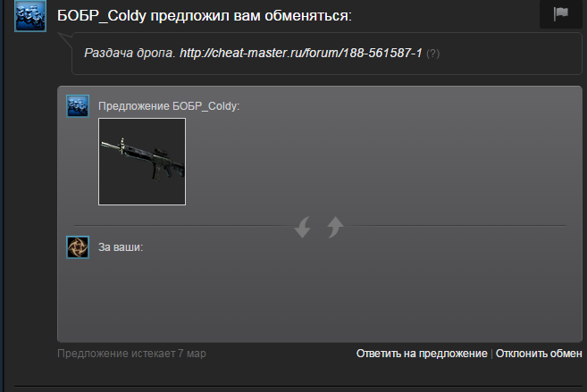The height and width of the screenshot is (392, 587).
Task: Click the Предложение БОБР_Coldy label
Action: click(x=169, y=106)
